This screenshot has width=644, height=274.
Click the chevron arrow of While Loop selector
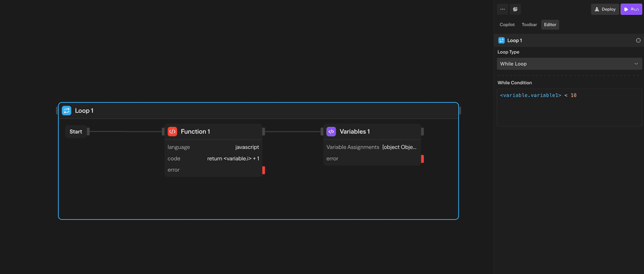636,64
